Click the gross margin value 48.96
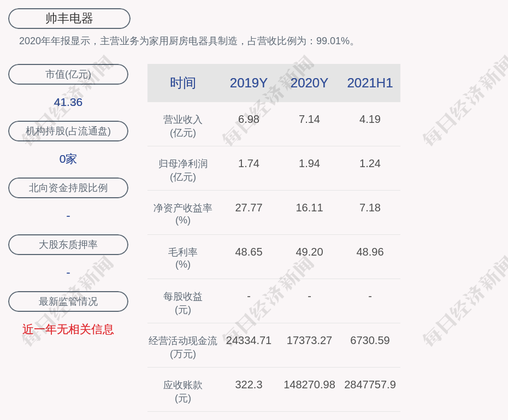This screenshot has width=508, height=420. (x=370, y=252)
